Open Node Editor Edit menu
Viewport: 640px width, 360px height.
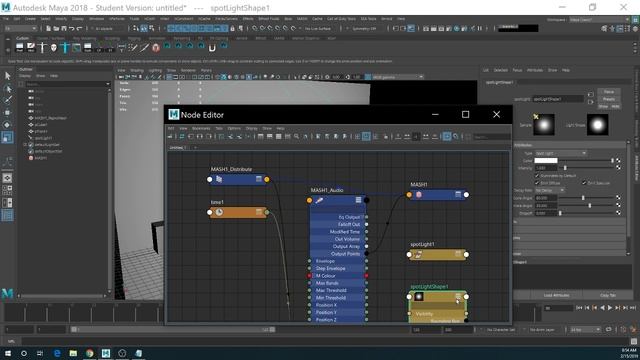click(x=171, y=128)
